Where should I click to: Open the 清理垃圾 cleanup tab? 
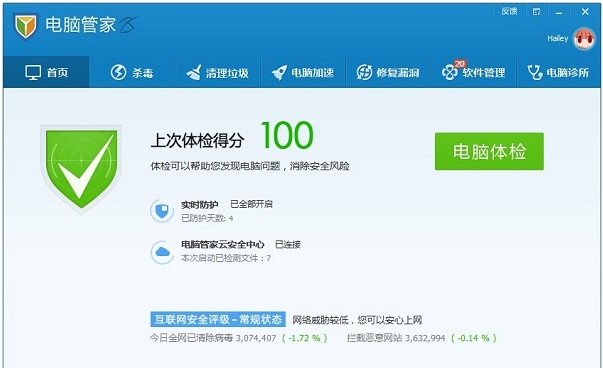218,72
